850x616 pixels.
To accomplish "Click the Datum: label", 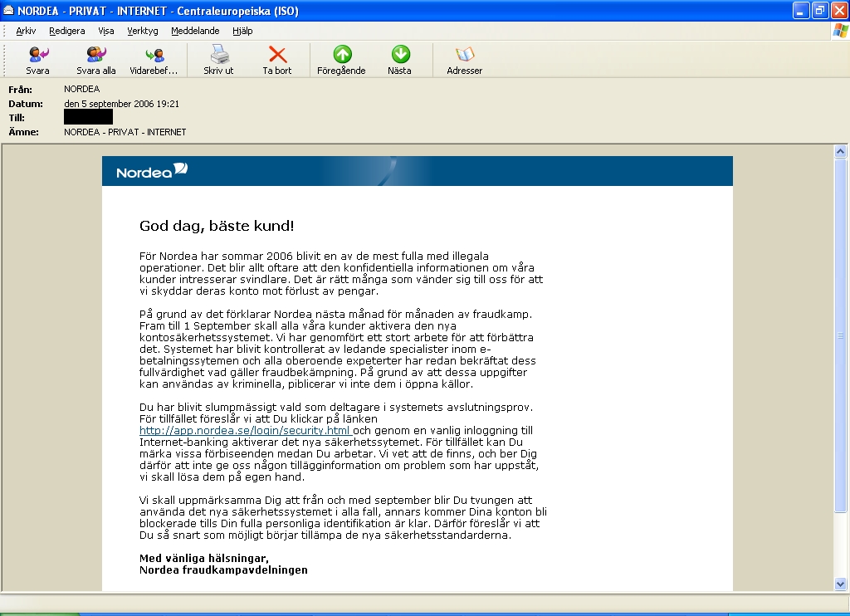I will coord(26,104).
